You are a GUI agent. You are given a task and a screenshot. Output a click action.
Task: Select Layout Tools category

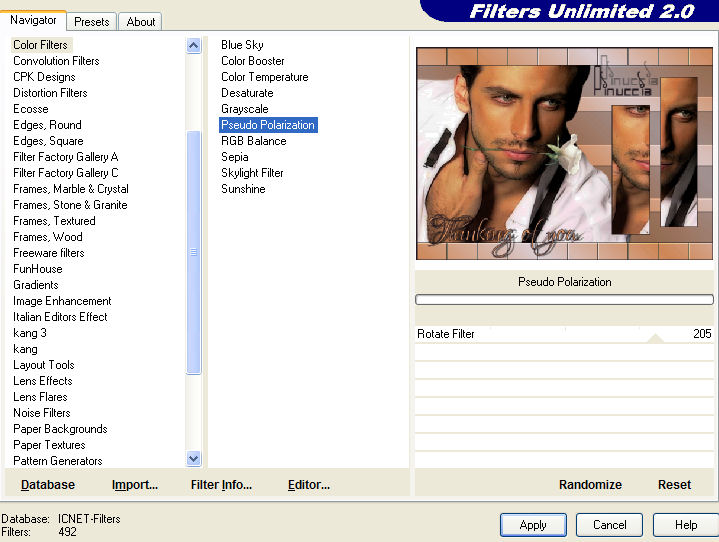tap(44, 365)
